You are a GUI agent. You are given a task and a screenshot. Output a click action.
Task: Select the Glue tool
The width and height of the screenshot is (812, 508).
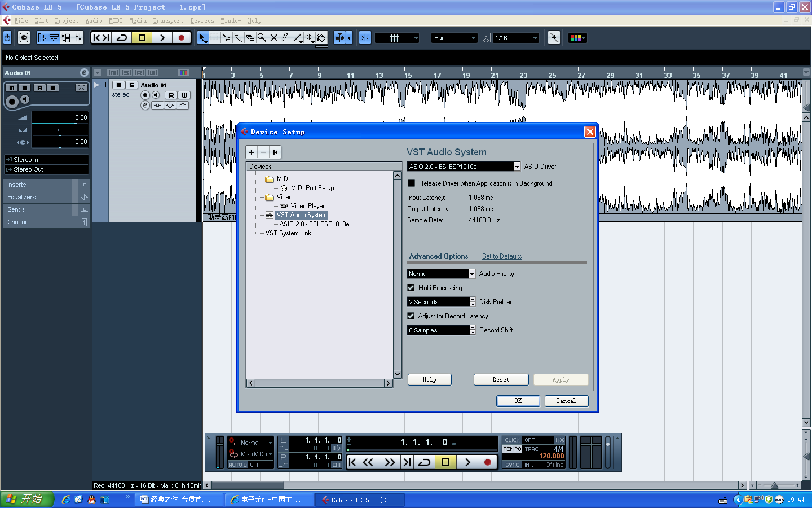(x=239, y=38)
